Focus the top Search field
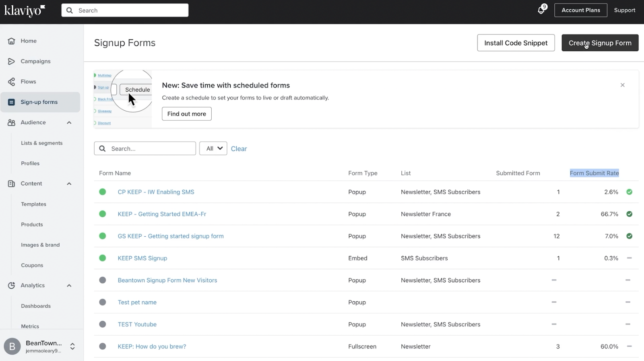This screenshot has height=361, width=644. point(125,10)
